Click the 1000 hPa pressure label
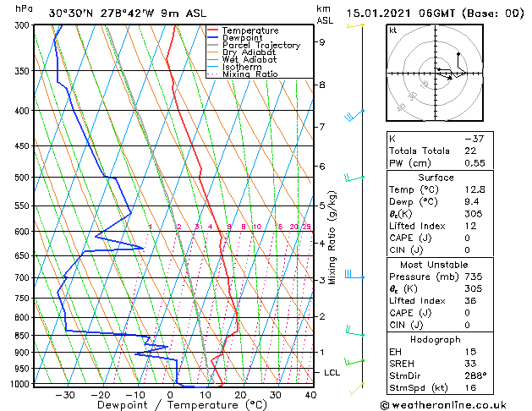Screen dimensions: 532x411 point(21,384)
